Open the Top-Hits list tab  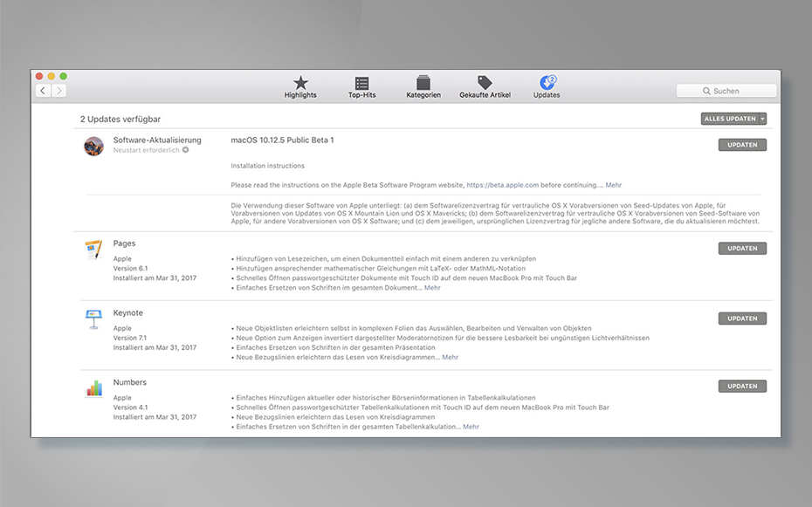(x=362, y=87)
